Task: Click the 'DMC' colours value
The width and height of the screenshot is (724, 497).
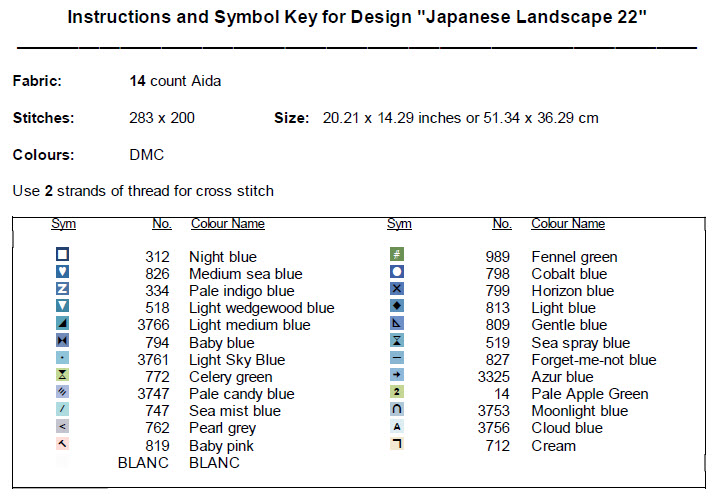Action: 146,155
